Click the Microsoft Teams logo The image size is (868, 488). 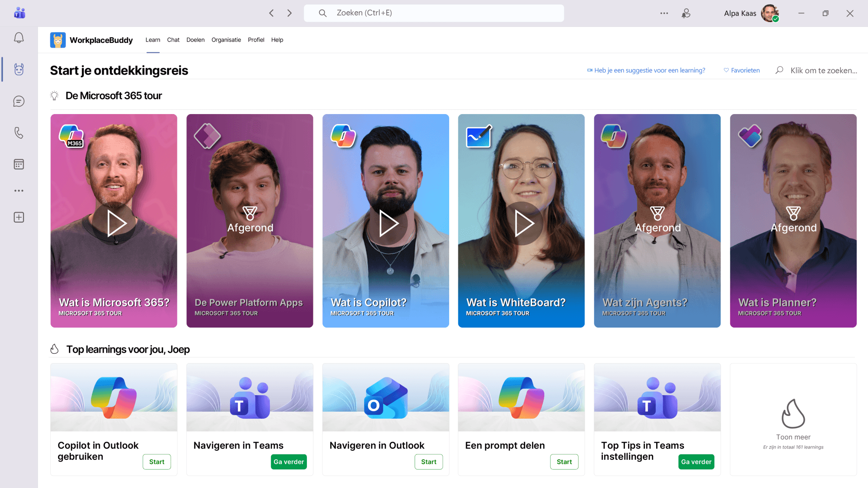coord(20,13)
